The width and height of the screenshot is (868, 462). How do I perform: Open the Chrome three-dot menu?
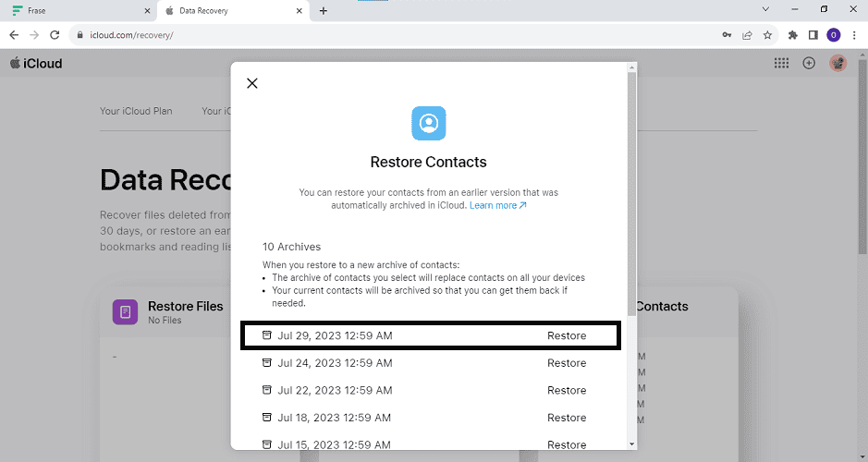point(854,35)
